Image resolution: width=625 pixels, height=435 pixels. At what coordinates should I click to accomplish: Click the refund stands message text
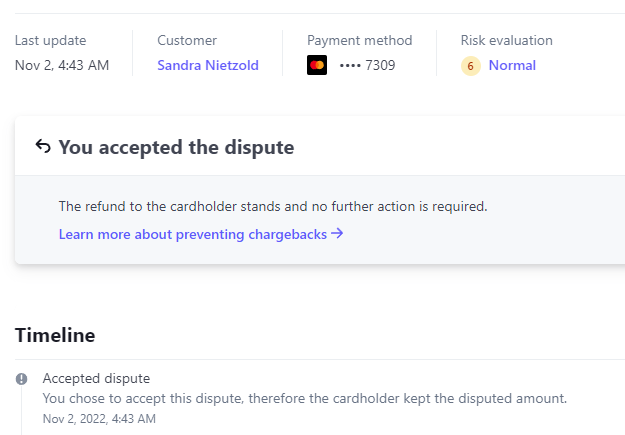click(272, 207)
